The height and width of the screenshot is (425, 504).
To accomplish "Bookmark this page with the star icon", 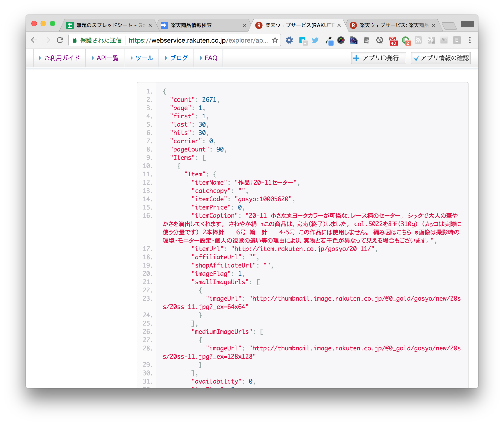I will [275, 40].
